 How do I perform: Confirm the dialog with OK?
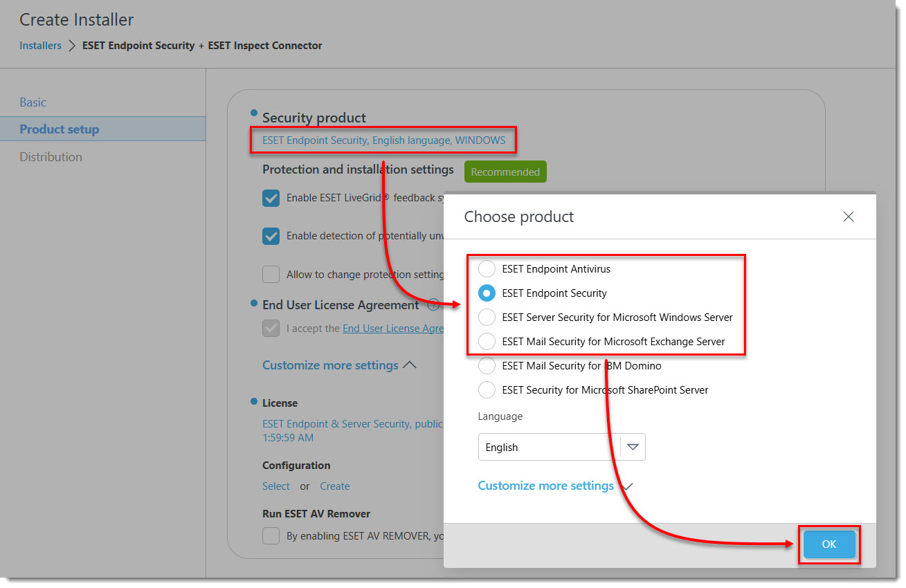point(829,544)
